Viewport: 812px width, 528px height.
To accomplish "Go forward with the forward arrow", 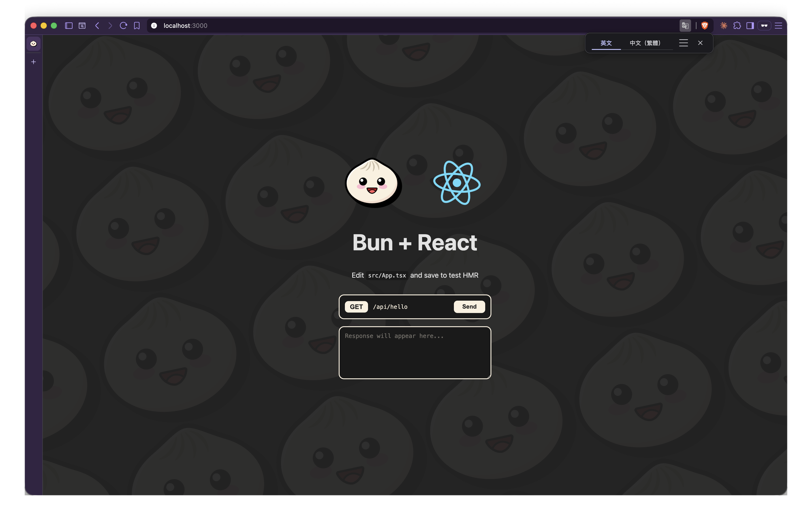I will coord(110,26).
